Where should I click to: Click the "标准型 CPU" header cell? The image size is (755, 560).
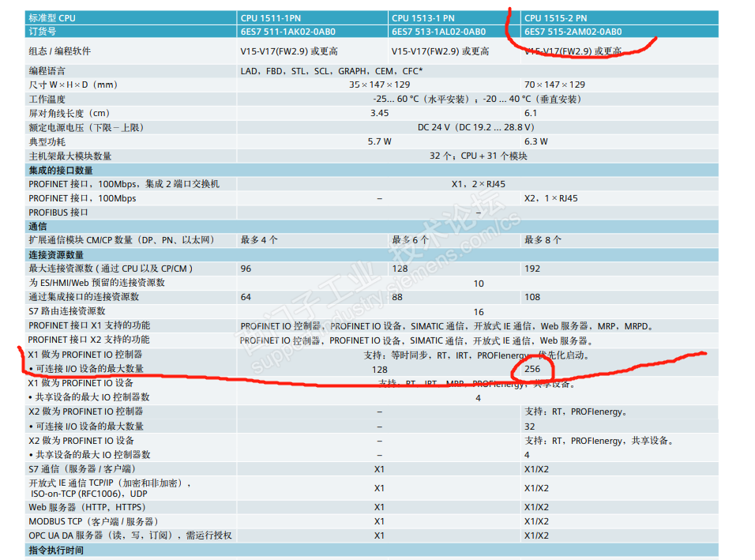pyautogui.click(x=52, y=18)
